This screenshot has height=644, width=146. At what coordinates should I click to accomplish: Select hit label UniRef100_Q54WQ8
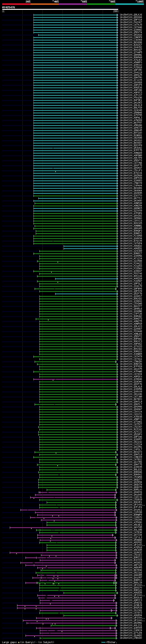131,540
